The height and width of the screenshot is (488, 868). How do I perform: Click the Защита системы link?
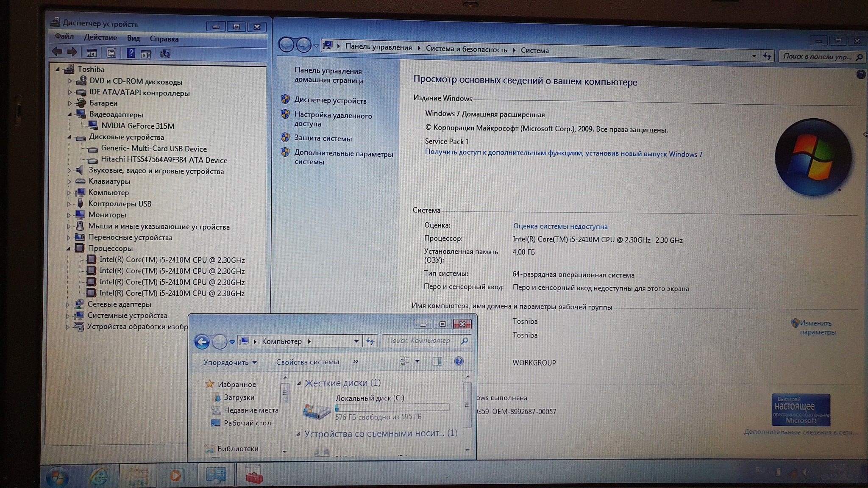pos(323,138)
